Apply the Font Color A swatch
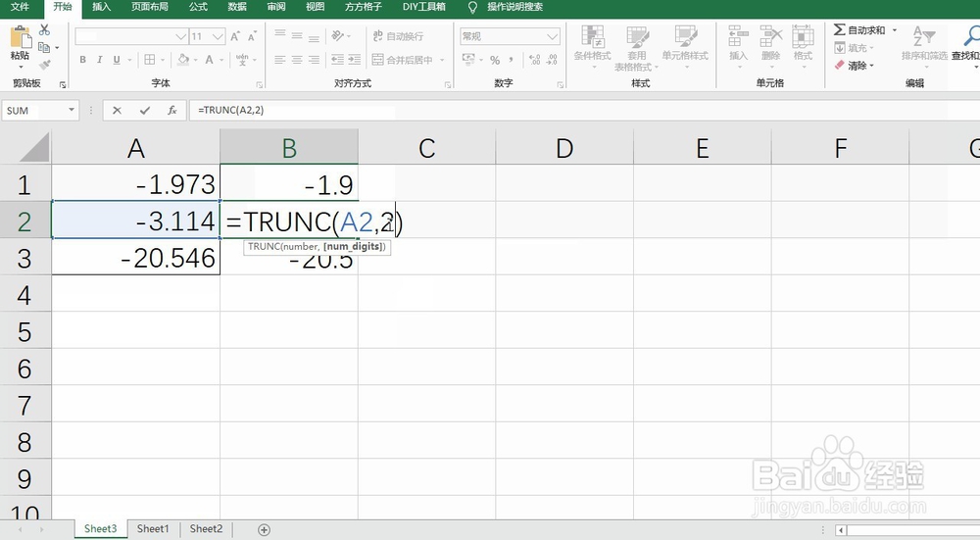 click(x=210, y=60)
